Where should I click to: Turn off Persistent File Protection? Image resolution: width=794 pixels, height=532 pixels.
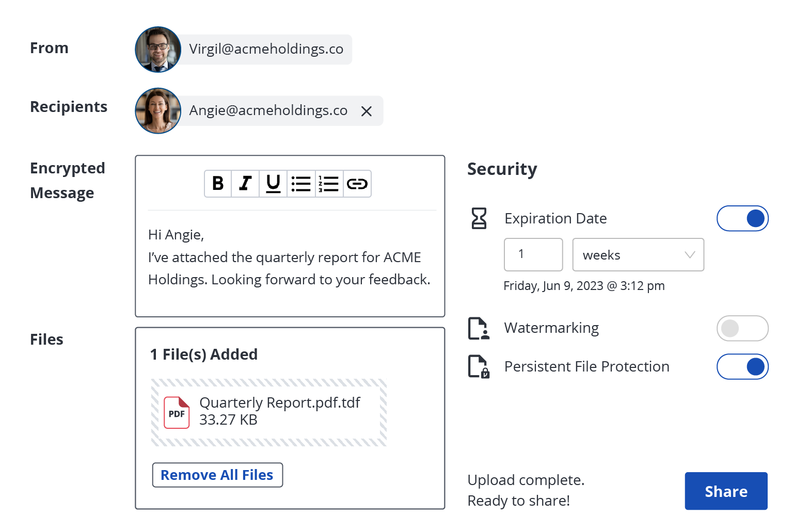tap(742, 367)
